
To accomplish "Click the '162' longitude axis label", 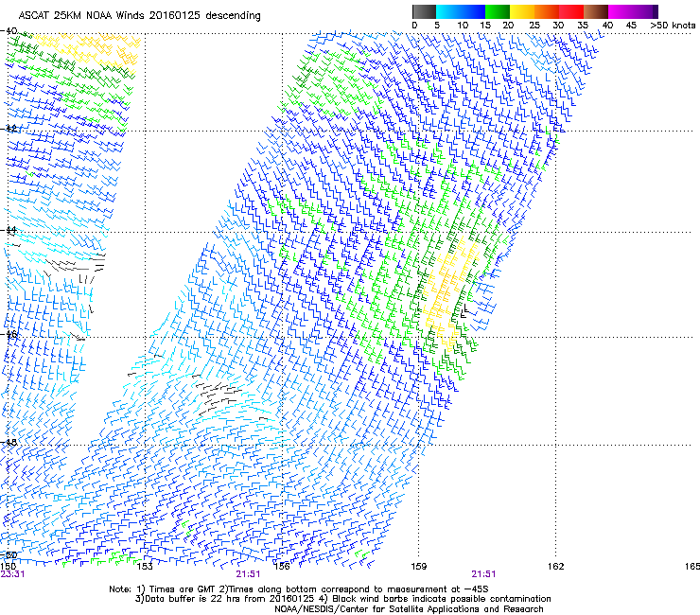I will pyautogui.click(x=555, y=567).
